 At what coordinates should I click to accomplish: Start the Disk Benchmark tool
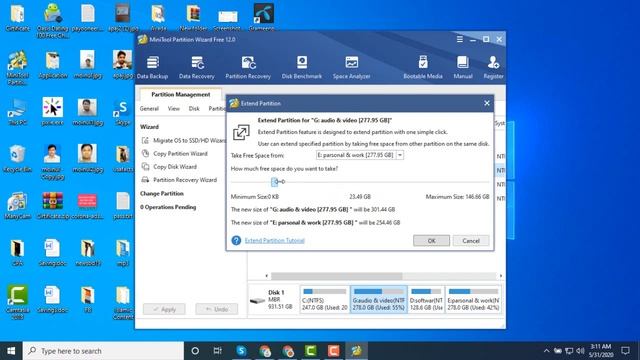click(302, 67)
